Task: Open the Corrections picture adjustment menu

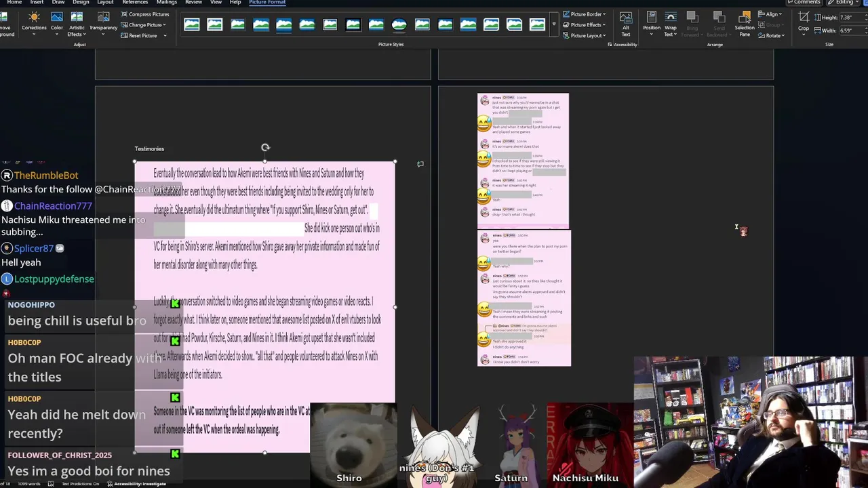Action: pyautogui.click(x=34, y=23)
